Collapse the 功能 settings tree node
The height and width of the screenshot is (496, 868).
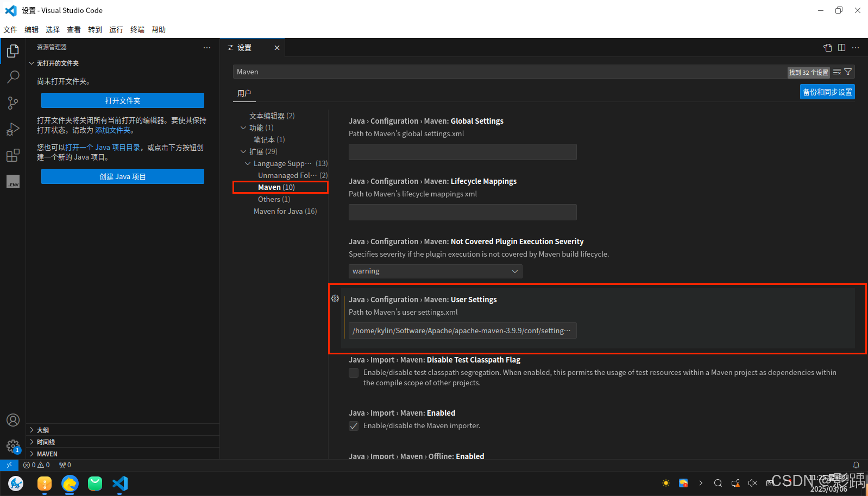(x=243, y=128)
